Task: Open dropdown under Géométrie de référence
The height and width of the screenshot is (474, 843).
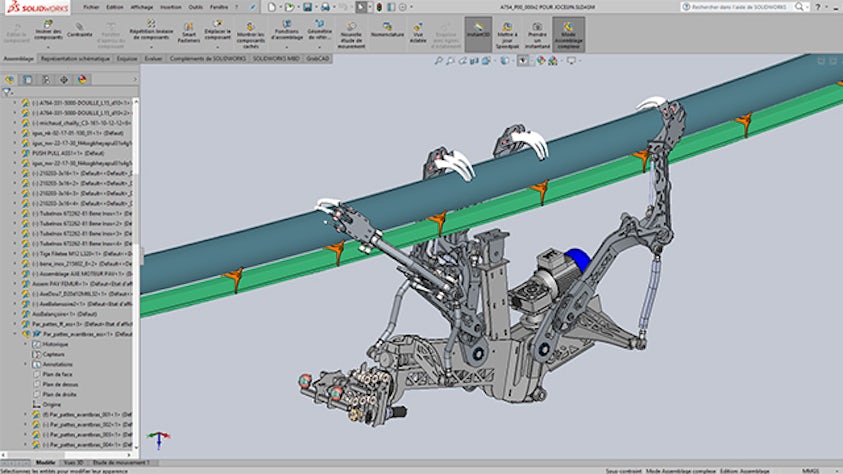Action: click(319, 47)
